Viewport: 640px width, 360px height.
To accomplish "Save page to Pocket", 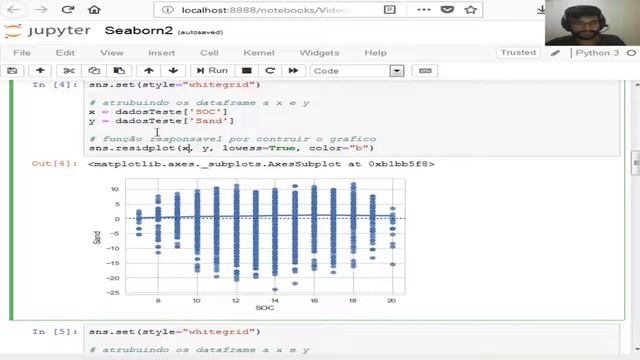I will coord(447,10).
